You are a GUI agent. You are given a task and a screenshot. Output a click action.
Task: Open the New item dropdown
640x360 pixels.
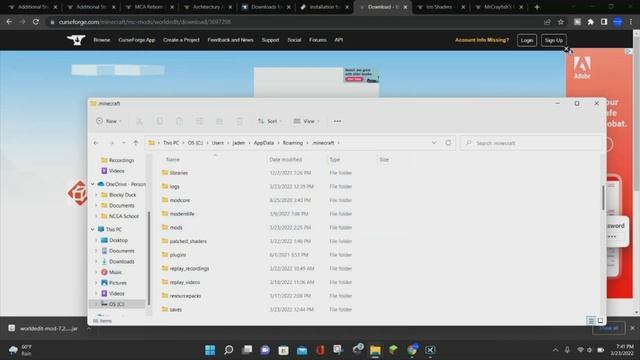109,121
